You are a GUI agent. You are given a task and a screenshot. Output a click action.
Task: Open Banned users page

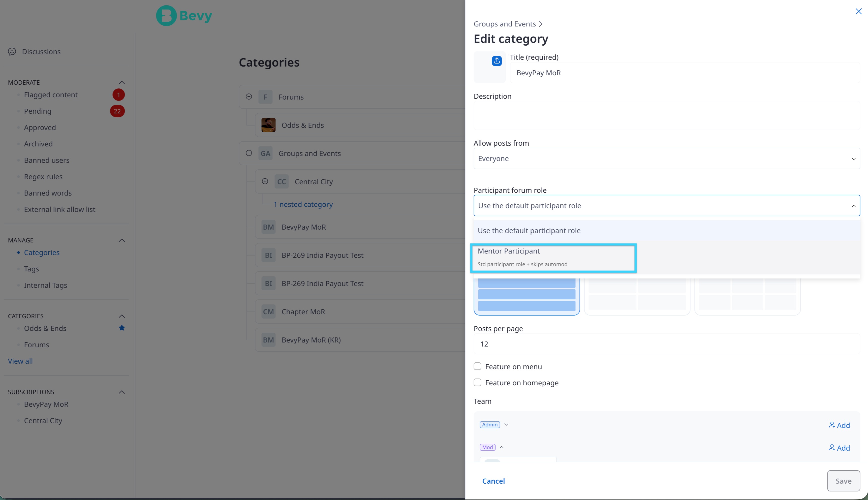pos(47,160)
